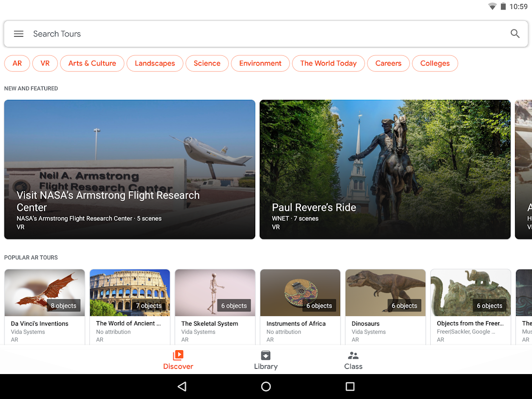Open the hamburger navigation menu

(18, 33)
